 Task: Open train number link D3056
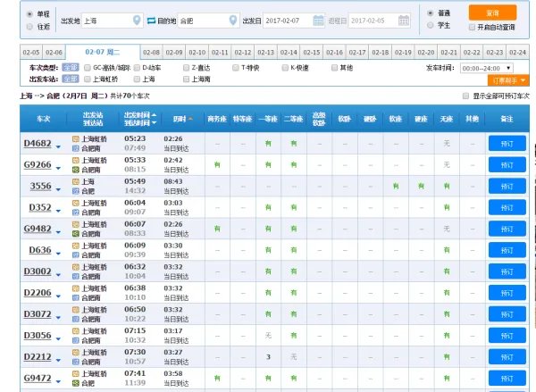38,336
